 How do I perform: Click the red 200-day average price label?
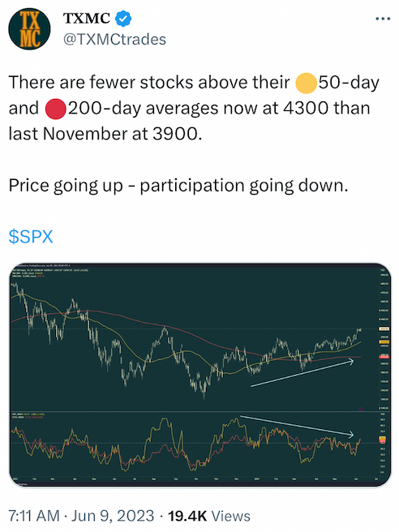point(384,357)
